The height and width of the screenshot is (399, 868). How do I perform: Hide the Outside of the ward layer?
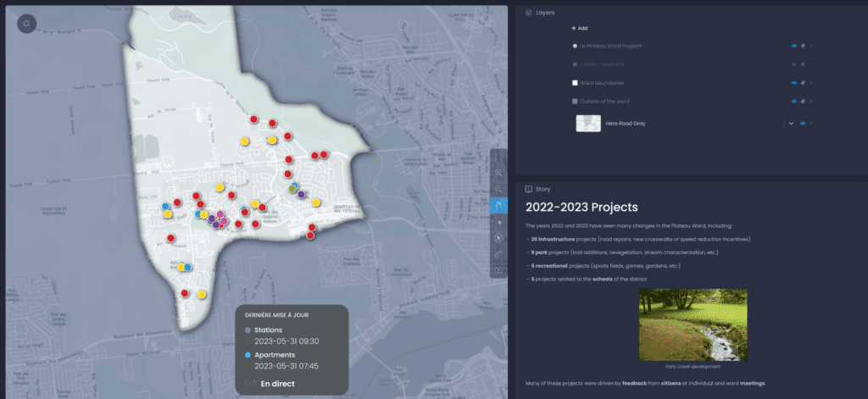click(793, 102)
